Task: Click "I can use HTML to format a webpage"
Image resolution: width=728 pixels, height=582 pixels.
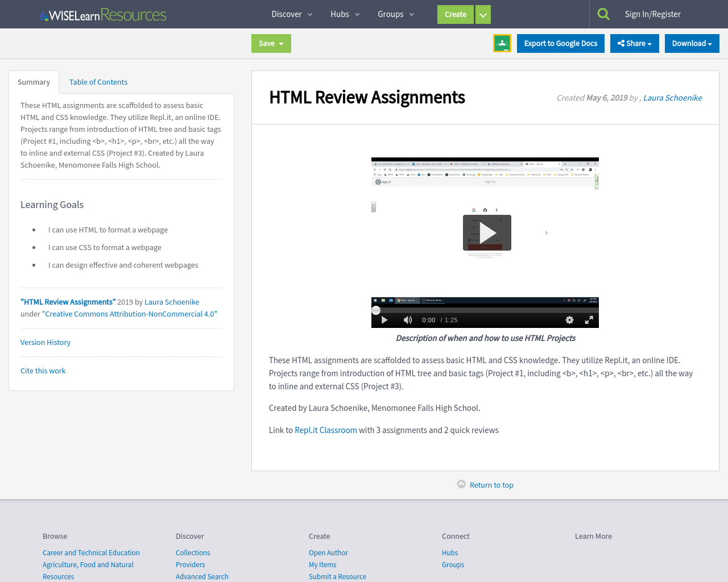Action: 108,230
